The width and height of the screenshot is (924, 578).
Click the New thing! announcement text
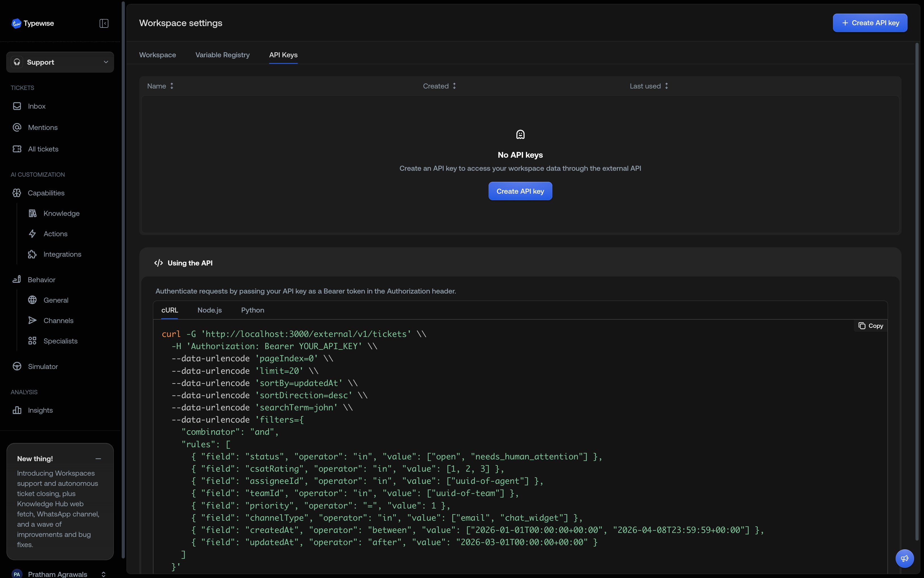pos(58,509)
